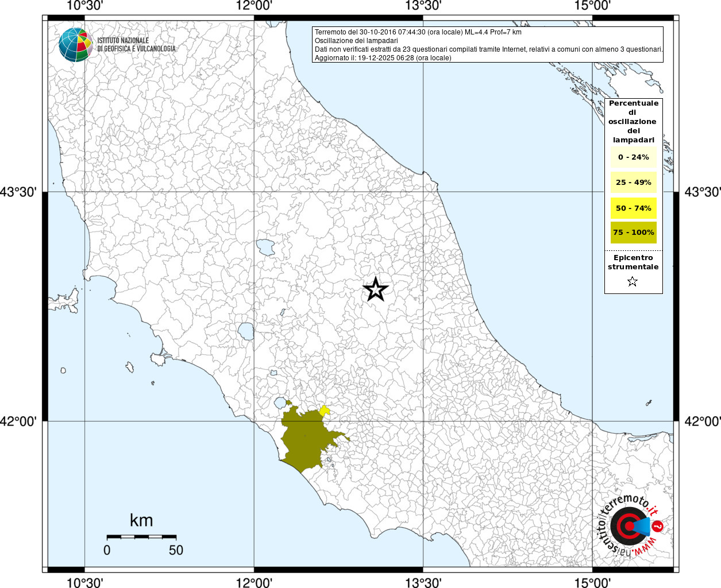
Task: Click the epicenter star on the map
Action: tap(376, 289)
